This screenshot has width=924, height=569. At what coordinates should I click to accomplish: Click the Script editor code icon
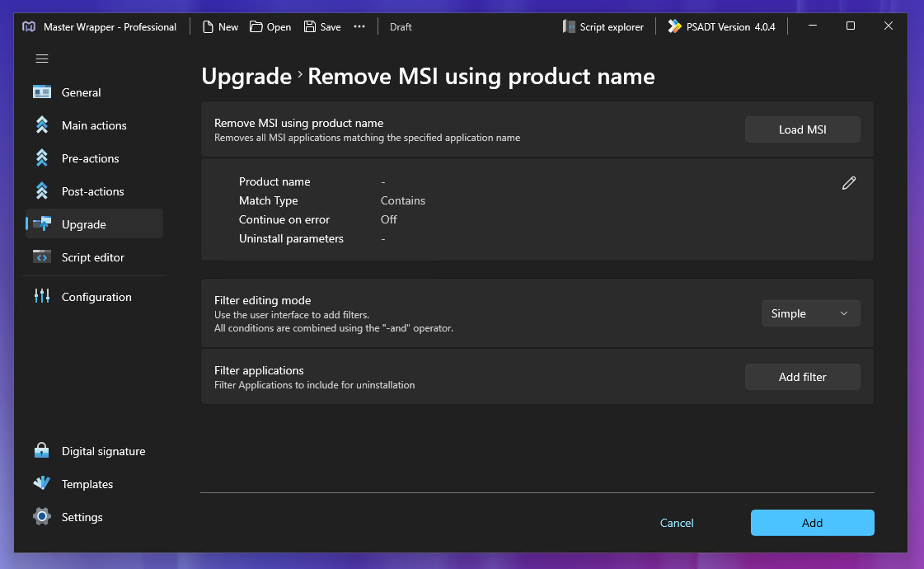42,257
